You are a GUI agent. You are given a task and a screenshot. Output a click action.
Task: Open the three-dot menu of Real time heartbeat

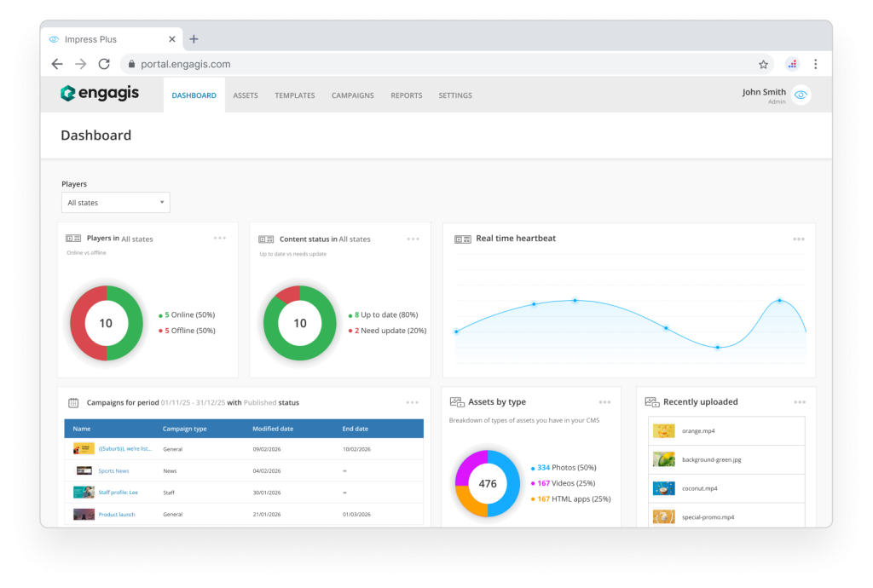click(799, 239)
